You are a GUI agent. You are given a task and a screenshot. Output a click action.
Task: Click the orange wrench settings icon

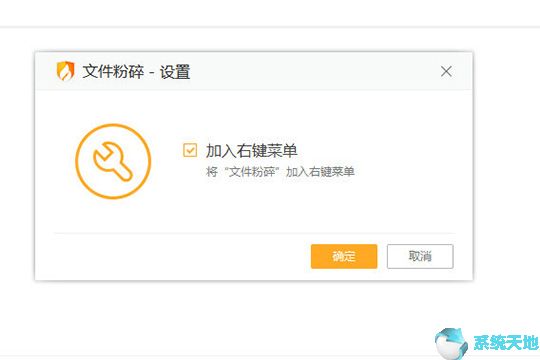pos(113,161)
